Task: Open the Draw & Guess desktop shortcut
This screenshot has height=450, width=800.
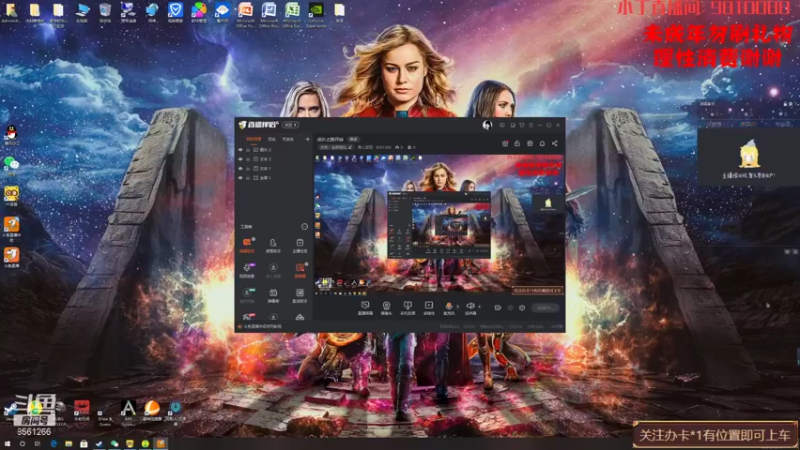Action: (x=105, y=414)
